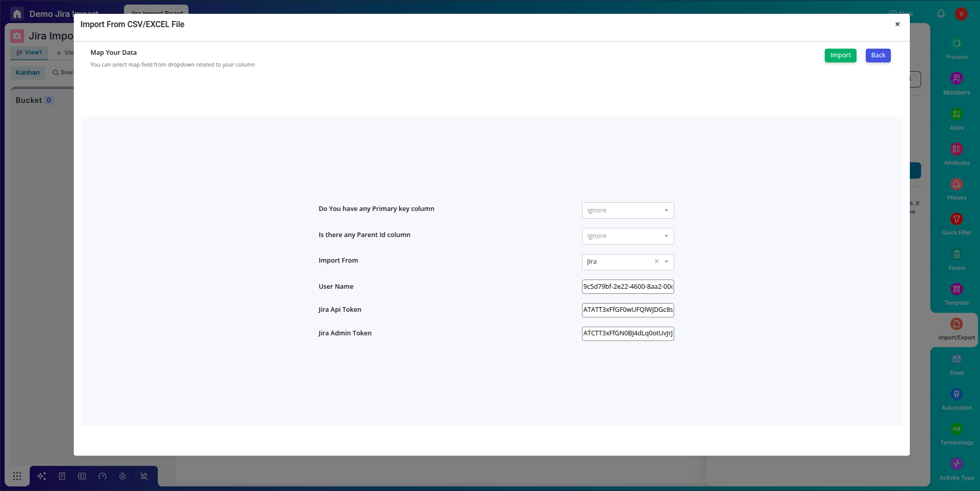Click the home icon in top bar
This screenshot has width=980, height=491.
point(17,14)
